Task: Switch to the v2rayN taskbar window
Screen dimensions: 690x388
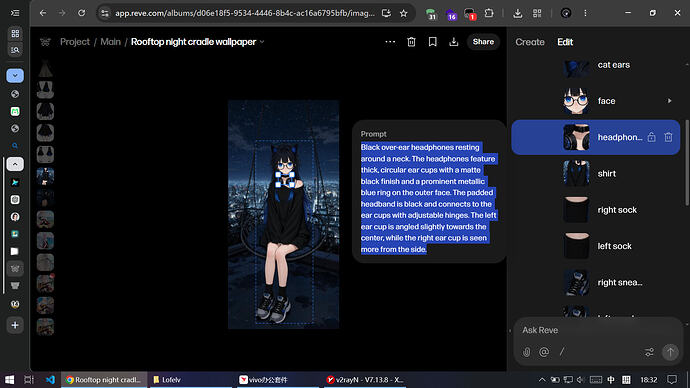Action: (365, 380)
